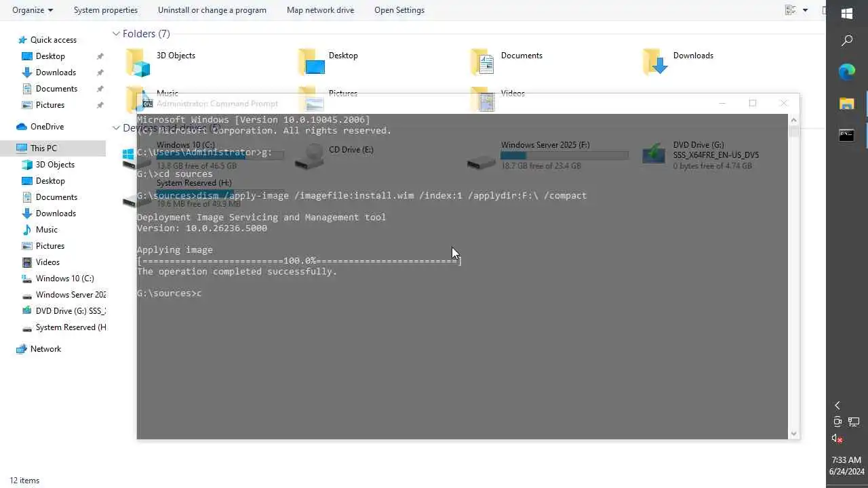This screenshot has height=488, width=868.
Task: Open Windows 10 (C:) in navigation pane
Action: 64,279
